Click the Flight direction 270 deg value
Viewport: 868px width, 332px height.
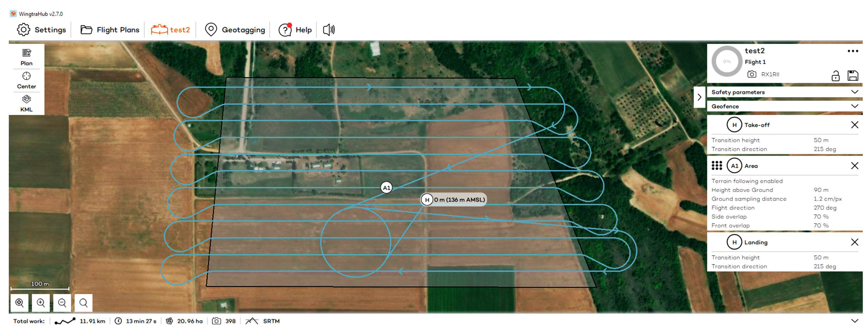point(825,208)
